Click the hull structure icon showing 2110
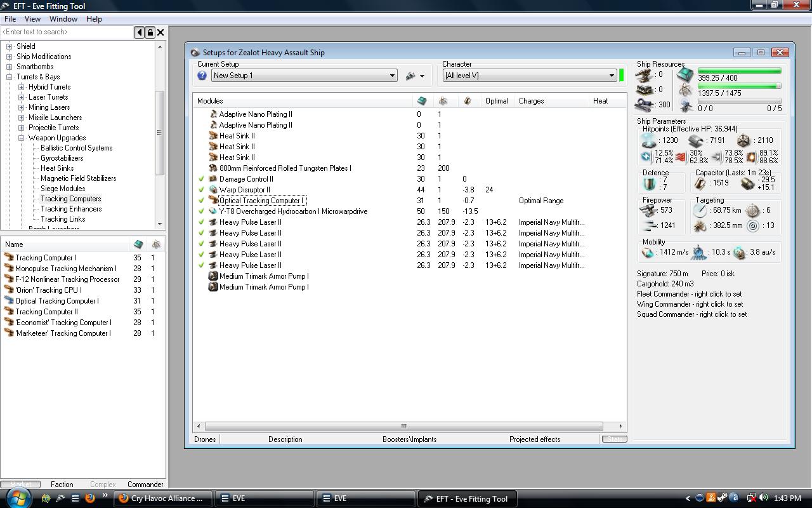 click(743, 140)
